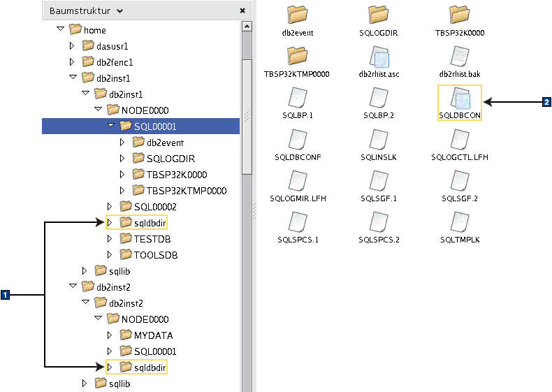
Task: Select the TBSP32K0000 tree row label
Action: [x=177, y=175]
